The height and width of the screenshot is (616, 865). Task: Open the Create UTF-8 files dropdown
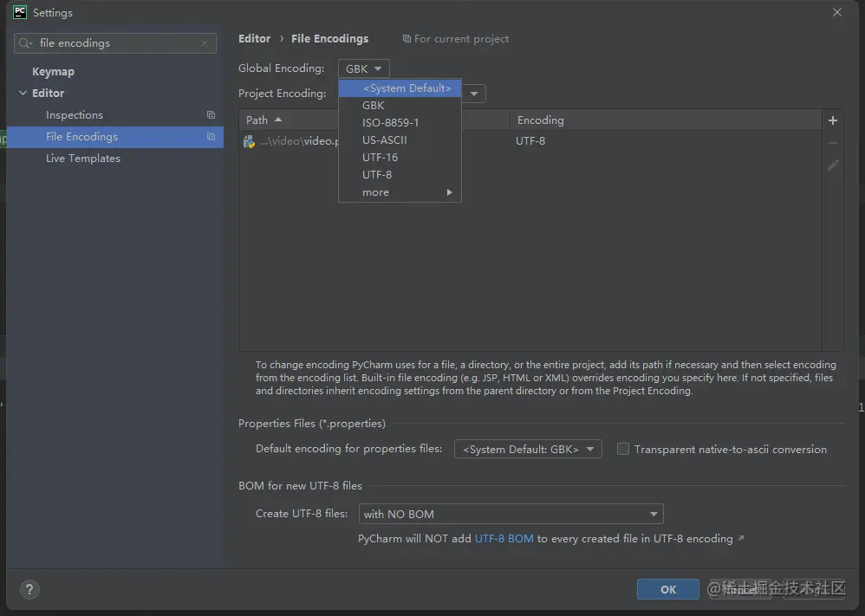511,514
